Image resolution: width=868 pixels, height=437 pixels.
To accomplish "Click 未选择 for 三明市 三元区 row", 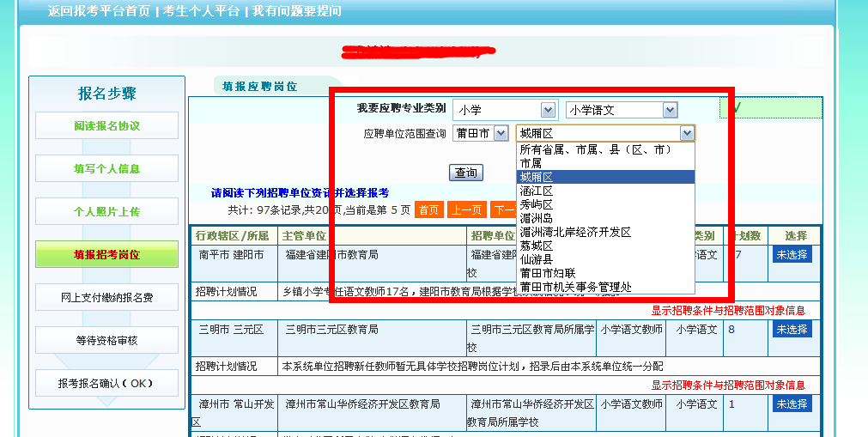I will tap(792, 330).
